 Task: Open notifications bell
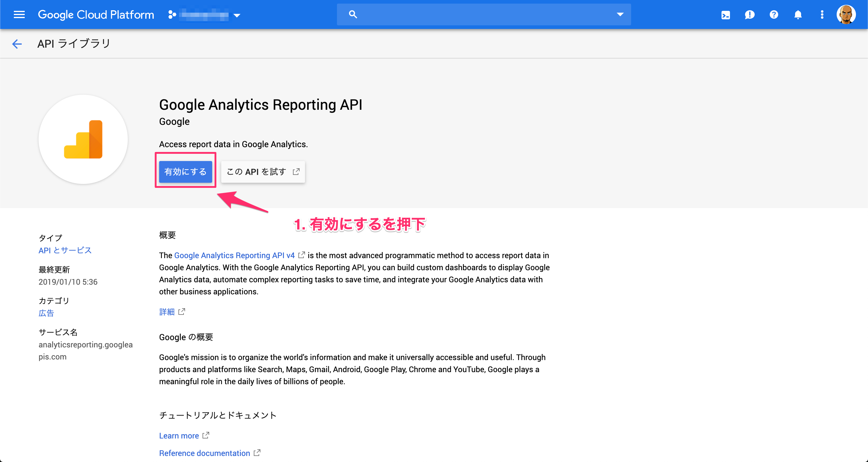798,15
